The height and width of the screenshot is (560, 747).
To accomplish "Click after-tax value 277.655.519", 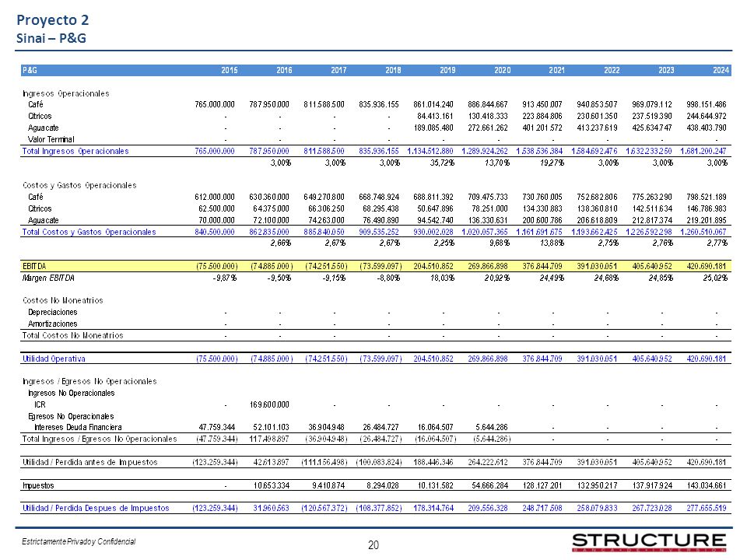I will click(x=706, y=508).
